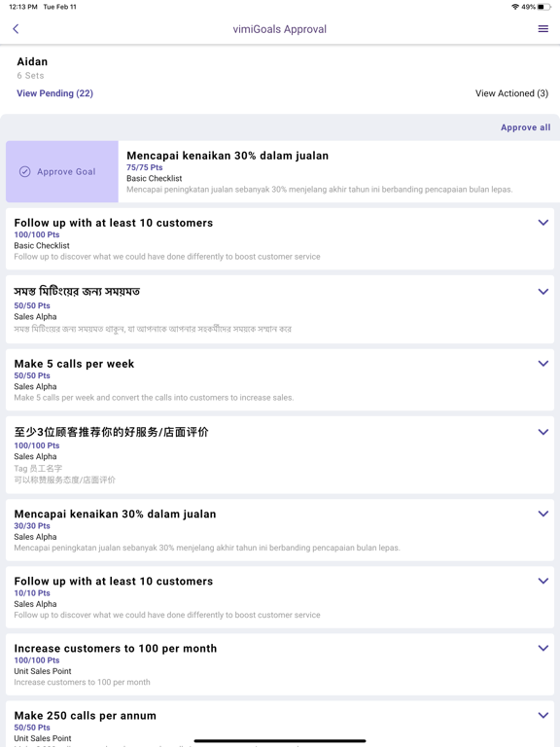Click the Approve Goal button label
The height and width of the screenshot is (747, 560).
click(66, 171)
